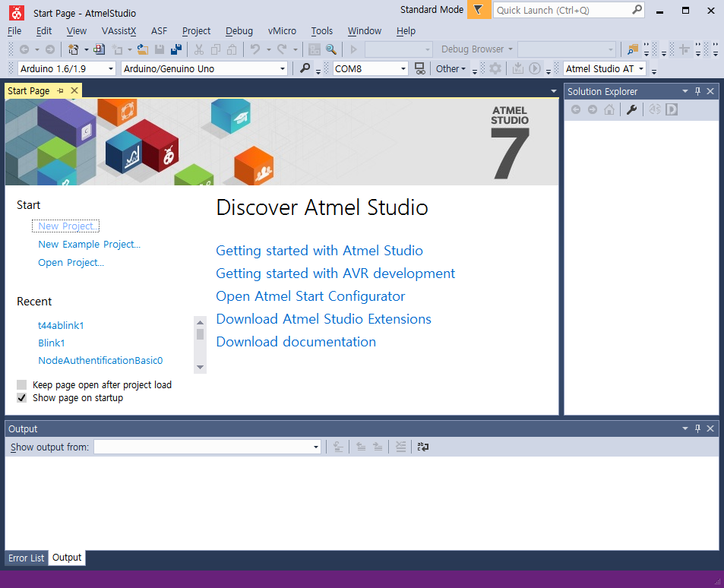Click the Solution Explorer Back arrow

576,109
